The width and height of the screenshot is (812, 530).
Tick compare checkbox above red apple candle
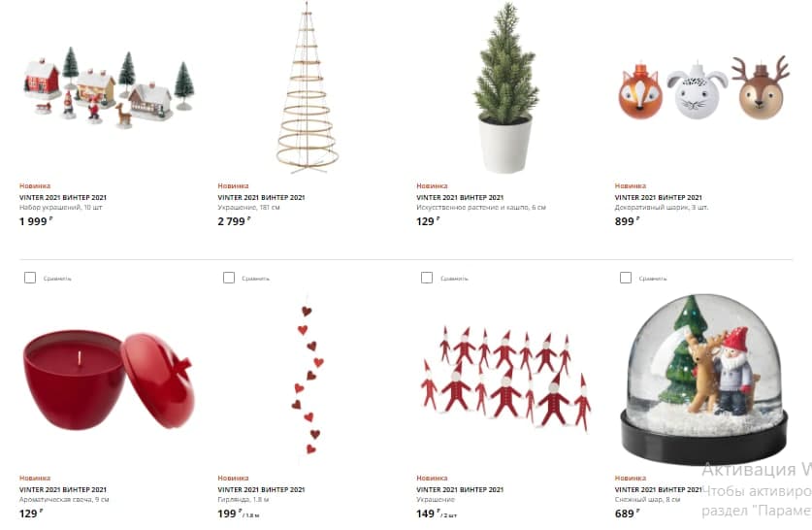(30, 278)
